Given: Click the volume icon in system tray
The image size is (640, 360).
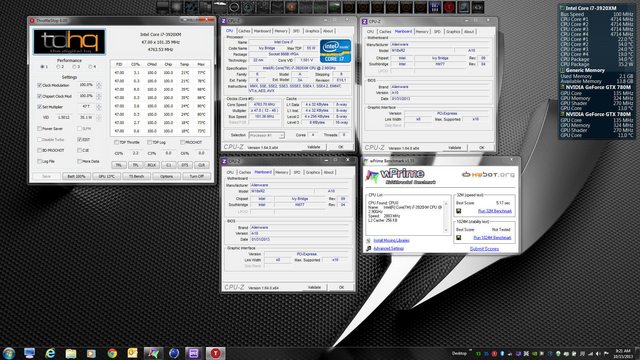Looking at the screenshot, I should click(598, 353).
